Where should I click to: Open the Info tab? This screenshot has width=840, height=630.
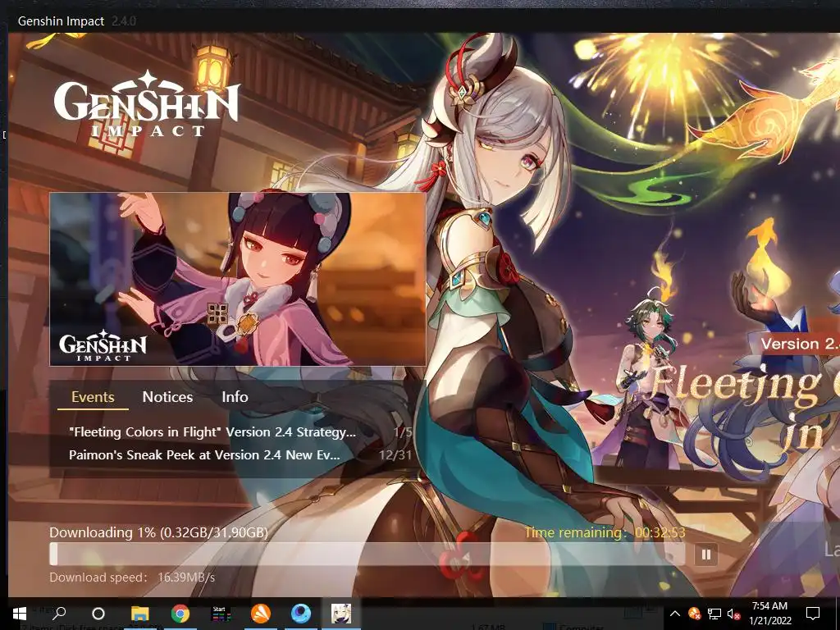click(x=235, y=397)
